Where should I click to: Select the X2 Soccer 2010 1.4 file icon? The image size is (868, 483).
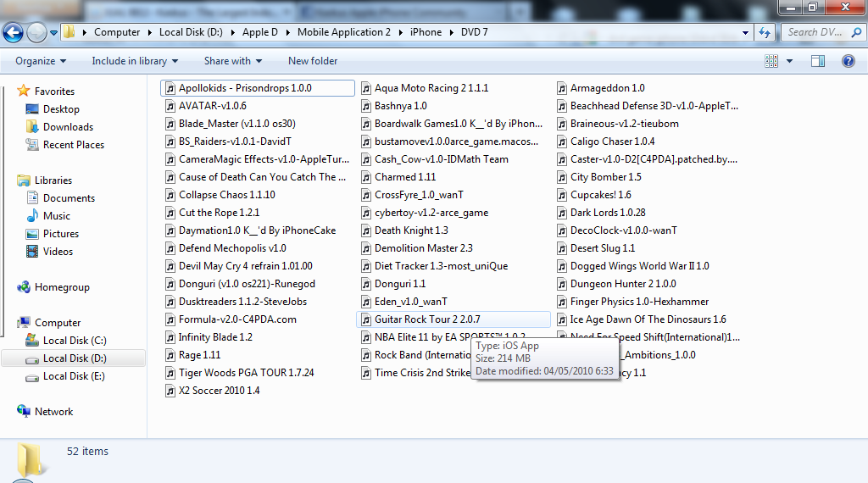(170, 391)
